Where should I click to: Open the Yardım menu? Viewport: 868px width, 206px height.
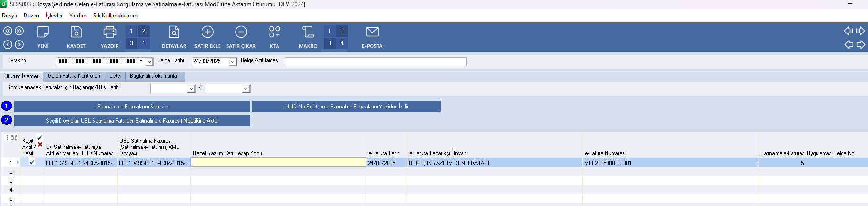pos(78,16)
